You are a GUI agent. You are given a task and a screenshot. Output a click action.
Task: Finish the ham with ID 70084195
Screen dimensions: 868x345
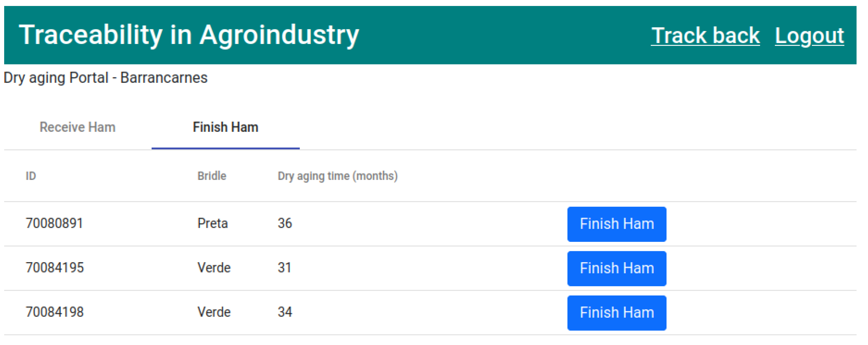[x=616, y=268]
